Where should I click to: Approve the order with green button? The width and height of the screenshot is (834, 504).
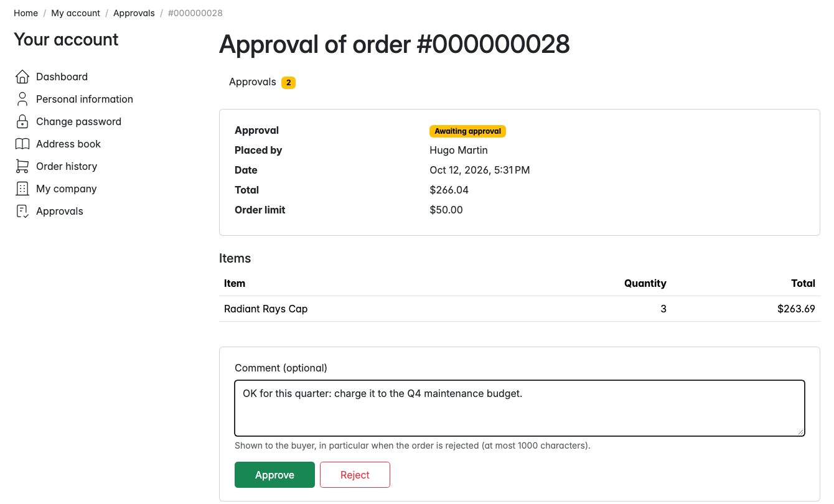tap(274, 475)
